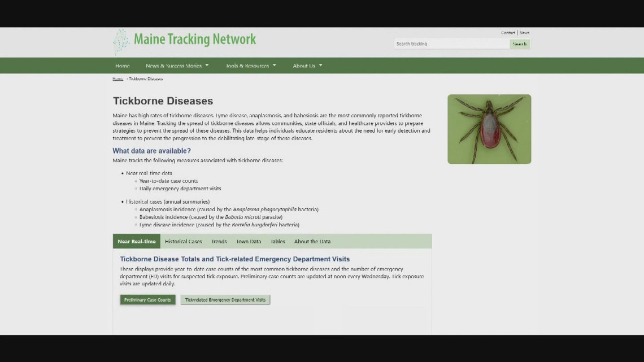
Task: Open the About the Data tab
Action: coord(312,241)
